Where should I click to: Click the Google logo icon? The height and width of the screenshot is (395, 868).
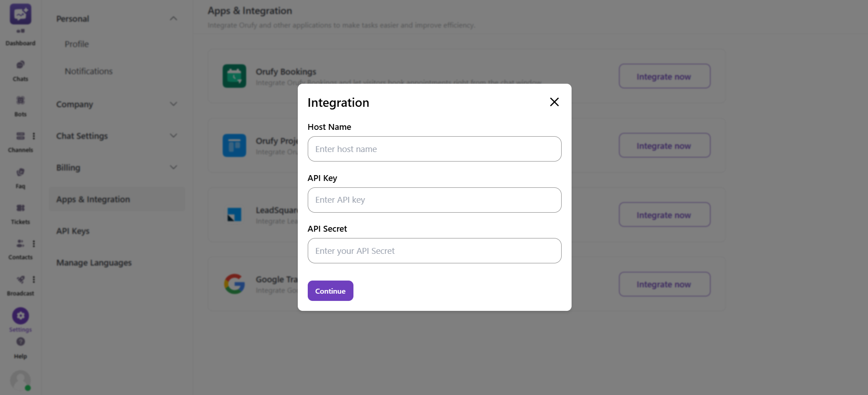tap(234, 284)
